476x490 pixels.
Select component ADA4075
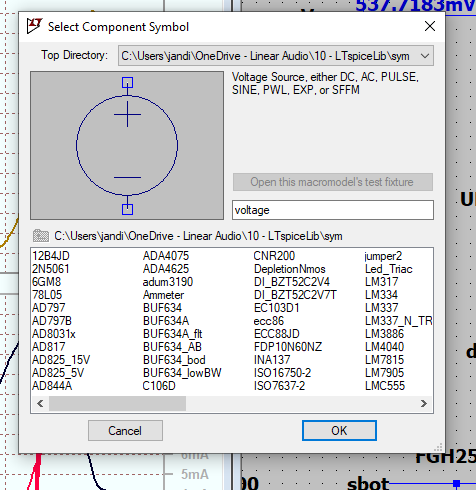(x=166, y=256)
